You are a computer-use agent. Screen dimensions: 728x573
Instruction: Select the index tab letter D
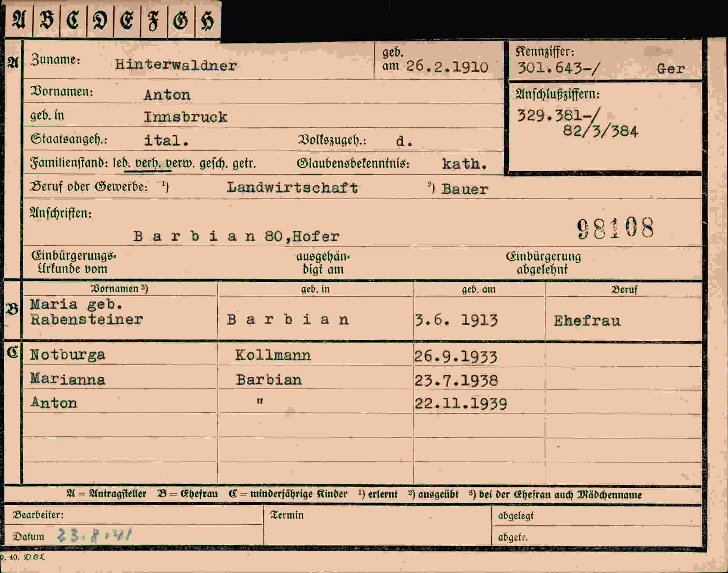[100, 20]
